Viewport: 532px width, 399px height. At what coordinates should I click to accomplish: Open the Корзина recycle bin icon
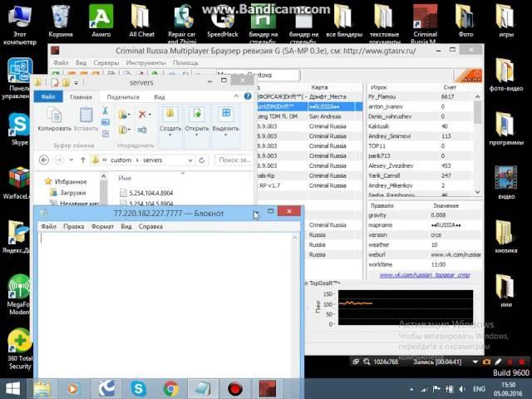[61, 21]
